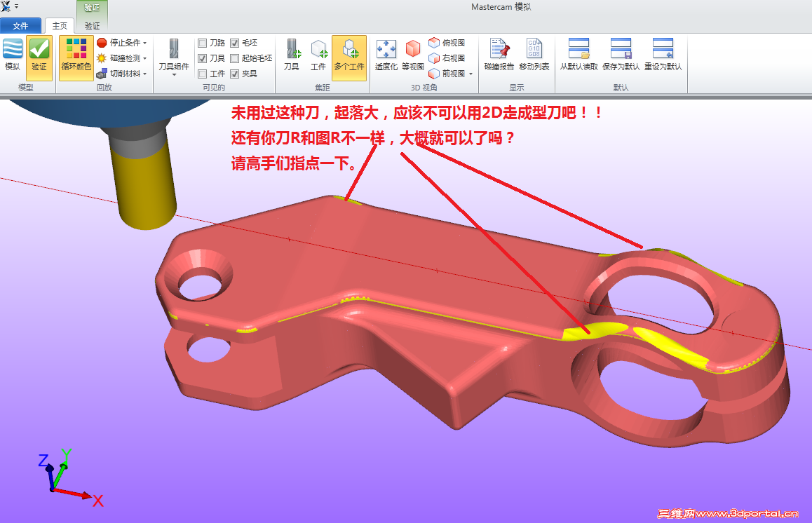Select the 主页 home tab
812x523 pixels.
click(x=60, y=26)
